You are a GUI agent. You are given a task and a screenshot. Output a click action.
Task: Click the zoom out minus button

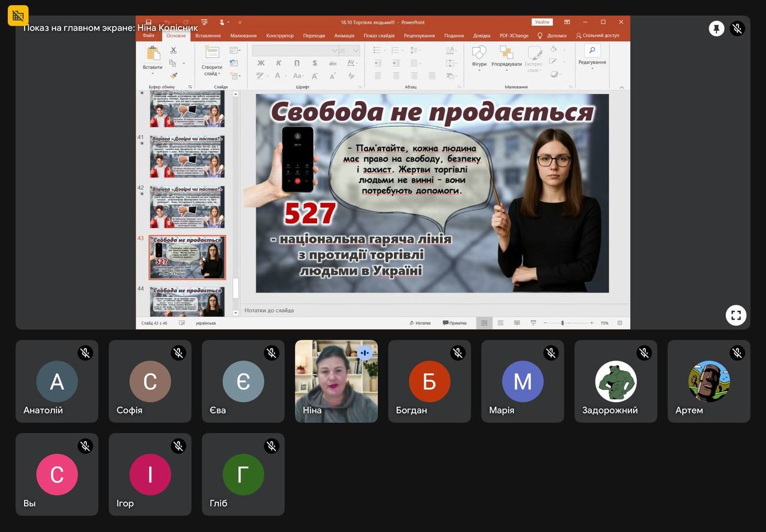pyautogui.click(x=545, y=323)
